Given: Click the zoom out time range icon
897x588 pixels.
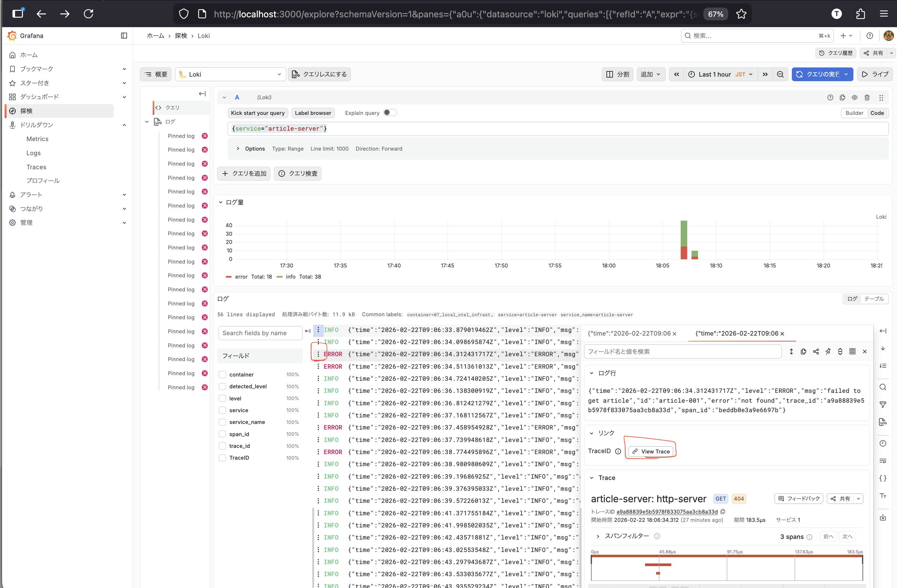Looking at the screenshot, I should [780, 74].
